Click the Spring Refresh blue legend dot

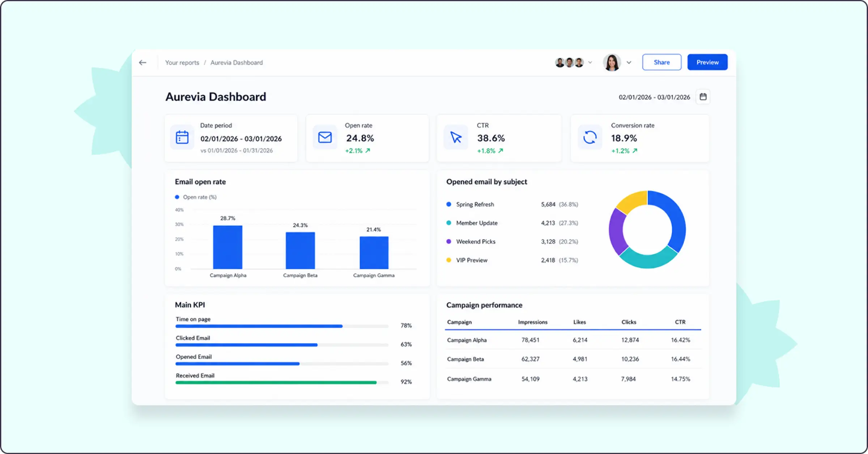coord(449,204)
